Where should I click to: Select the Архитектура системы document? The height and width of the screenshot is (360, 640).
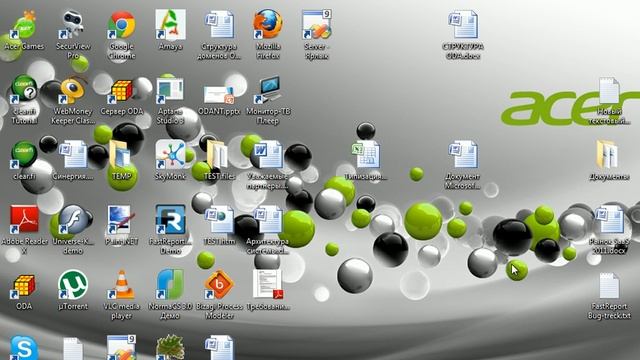pyautogui.click(x=268, y=220)
